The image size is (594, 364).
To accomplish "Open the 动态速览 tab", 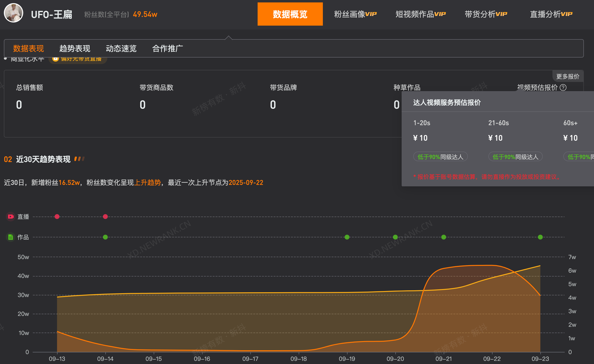I will coord(121,48).
